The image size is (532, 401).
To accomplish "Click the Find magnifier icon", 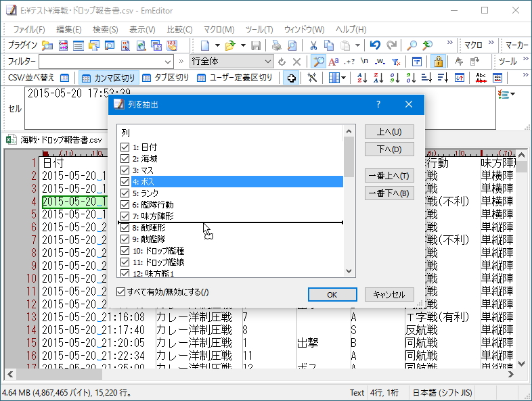I will click(x=412, y=45).
